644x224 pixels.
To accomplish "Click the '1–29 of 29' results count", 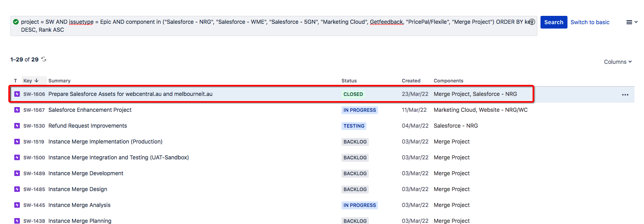I will pyautogui.click(x=24, y=59).
